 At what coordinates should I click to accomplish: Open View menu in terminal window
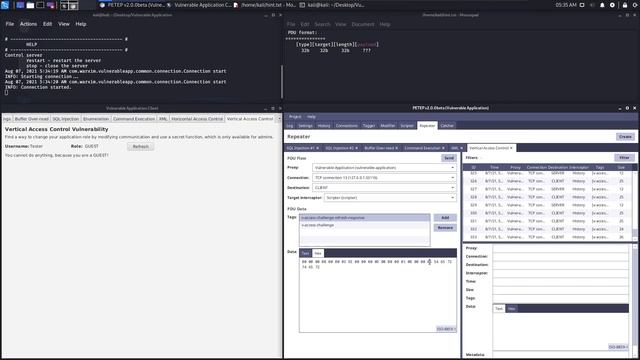[64, 24]
